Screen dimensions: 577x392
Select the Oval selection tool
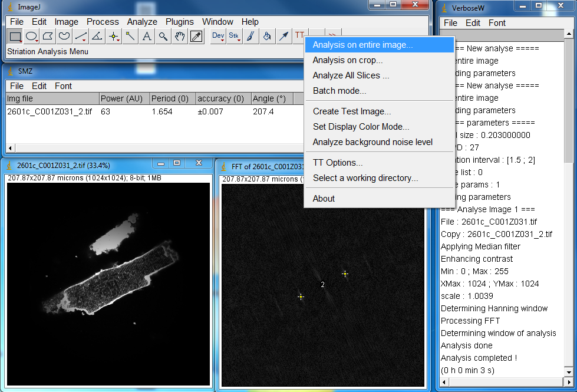coord(32,36)
